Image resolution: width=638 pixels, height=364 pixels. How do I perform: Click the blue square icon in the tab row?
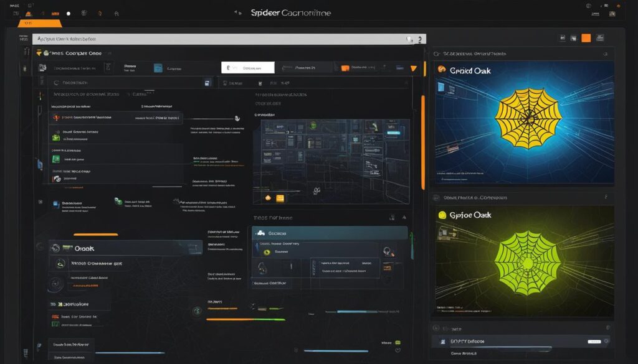[158, 68]
